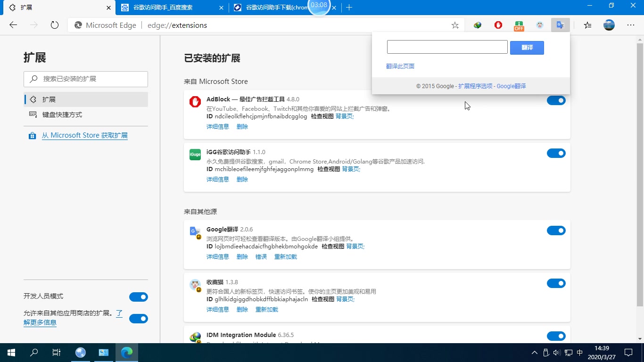Disable the AdBlock extension toggle
The height and width of the screenshot is (362, 644).
pos(556,100)
